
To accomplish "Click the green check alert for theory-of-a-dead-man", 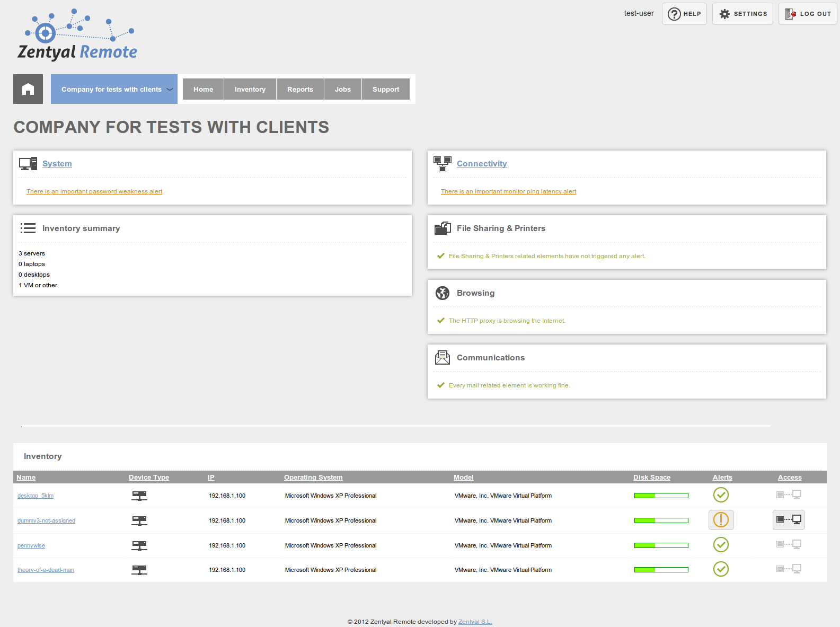I will (721, 569).
